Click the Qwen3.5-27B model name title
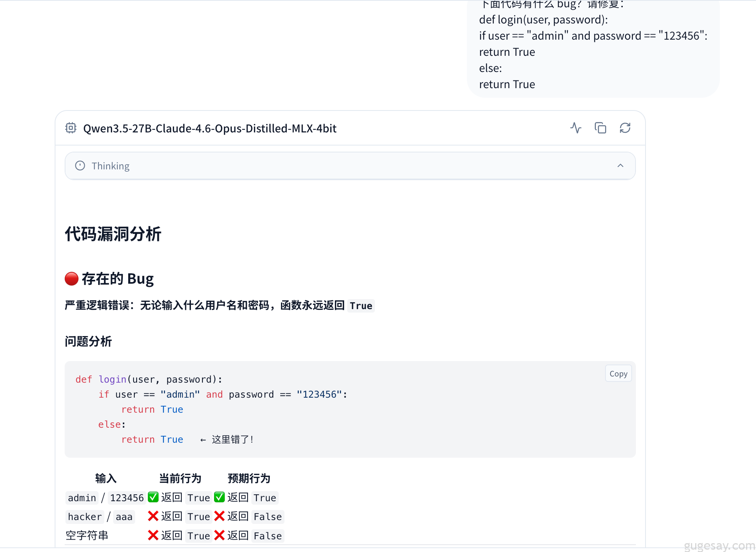Image resolution: width=756 pixels, height=552 pixels. coord(210,128)
